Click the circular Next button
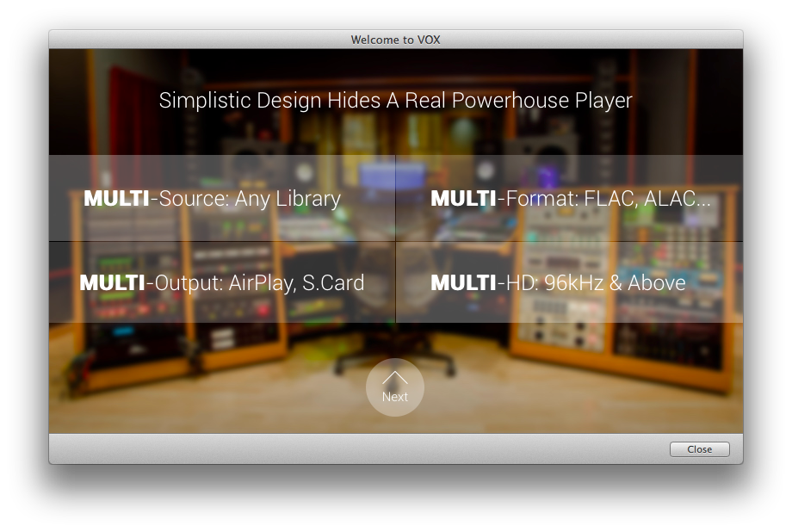 click(x=395, y=387)
